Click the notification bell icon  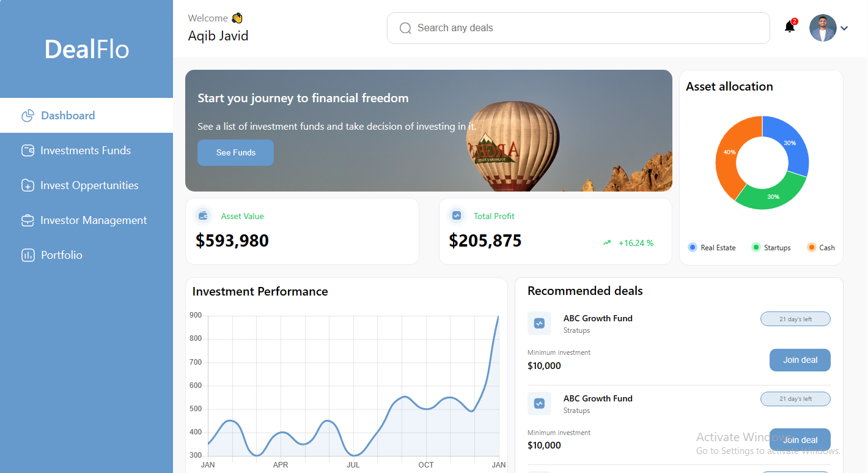(x=790, y=28)
